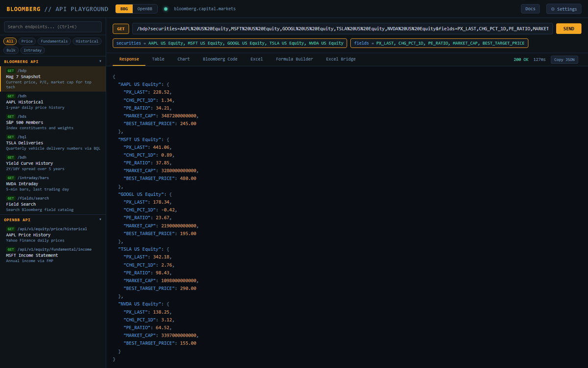Open the S&P 500 Members endpoint

coord(53,122)
